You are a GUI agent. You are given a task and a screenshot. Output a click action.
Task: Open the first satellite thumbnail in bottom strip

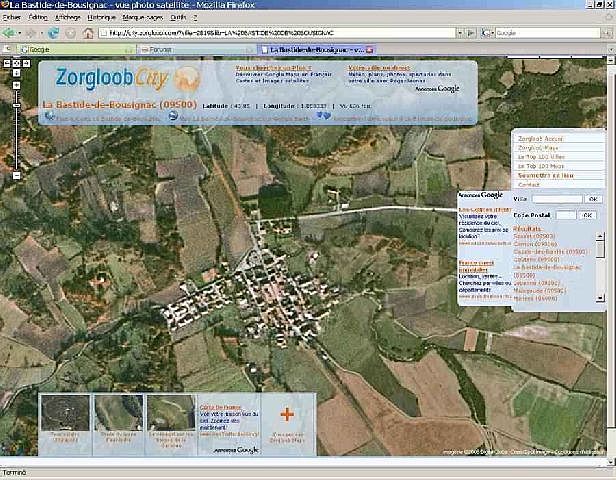coord(65,413)
